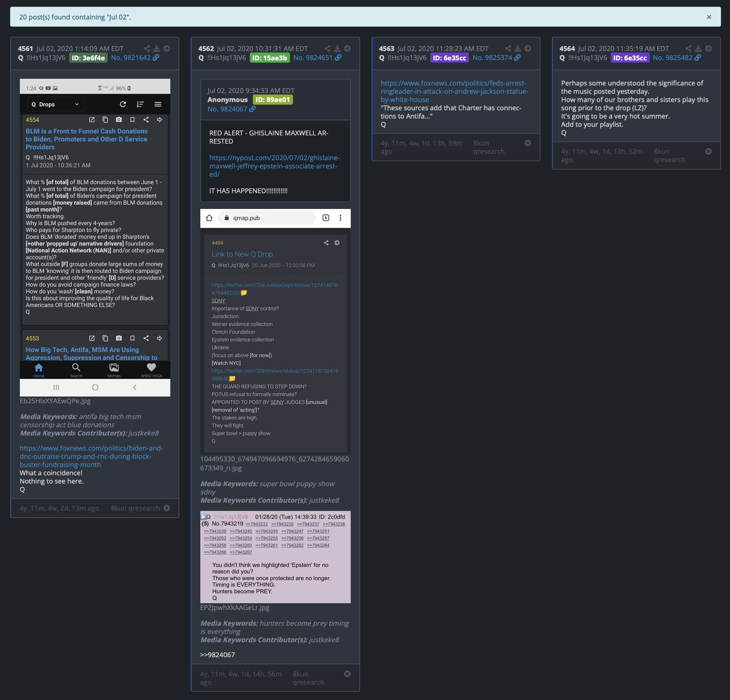Click link icon next to No. 9825374
Viewport: 730px width, 700px height.
[517, 57]
